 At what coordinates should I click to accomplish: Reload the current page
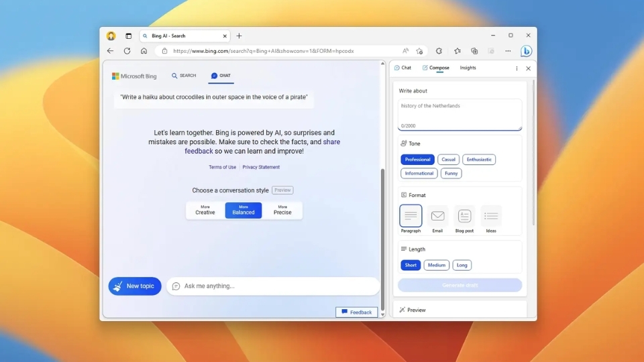(127, 51)
